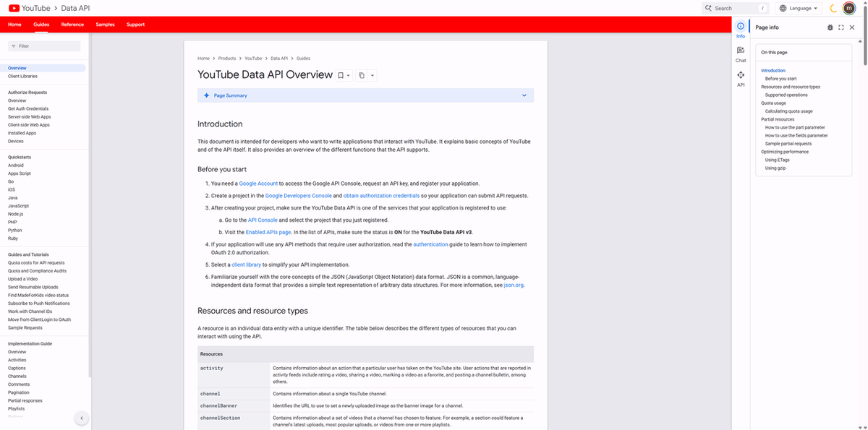Open the Apps Script quickstart
Viewport: 868px width, 430px height.
click(20, 173)
